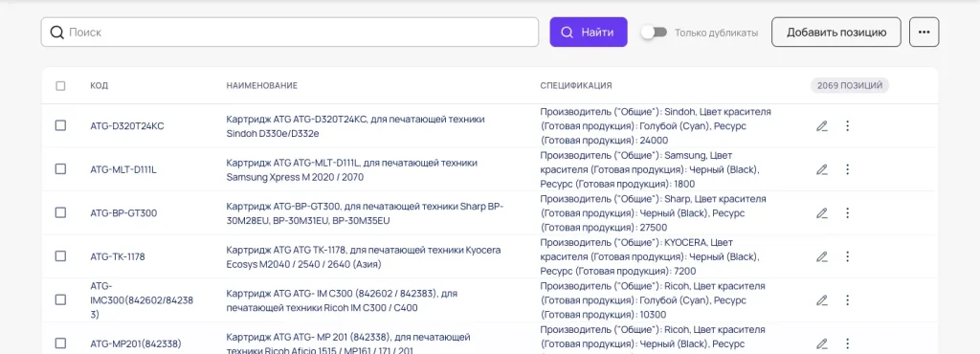Click the edit pencil for ATG-MP201(842338) row

[x=822, y=343]
